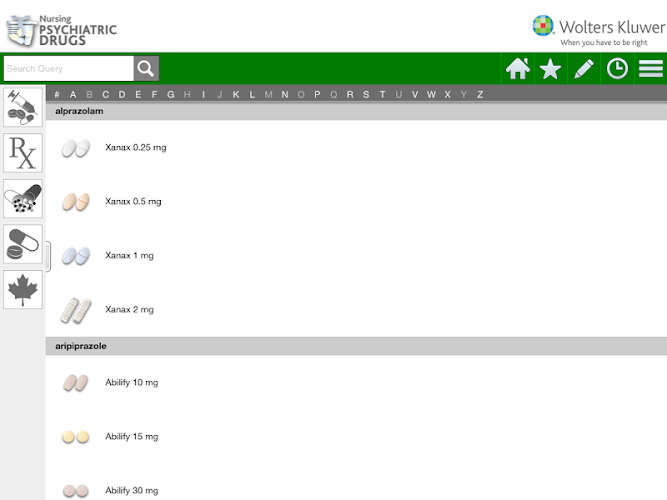This screenshot has height=500, width=667.
Task: Click Abilify 30 mg pill image
Action: click(x=76, y=491)
